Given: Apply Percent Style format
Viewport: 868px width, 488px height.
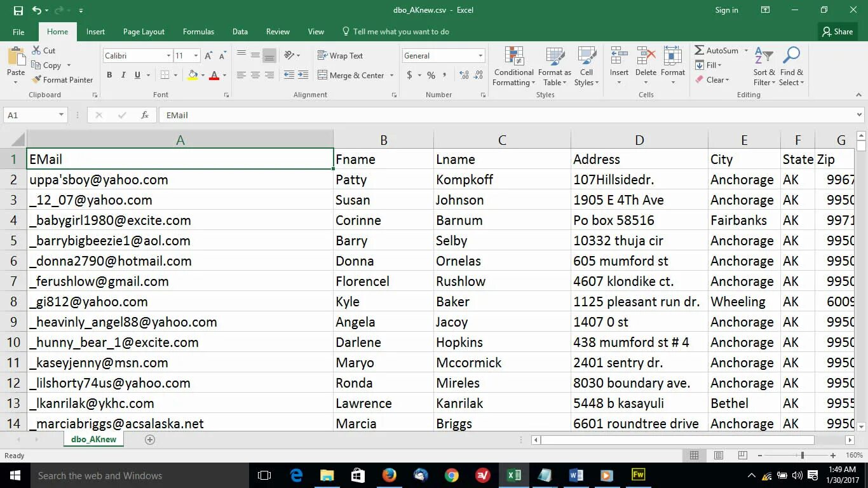Looking at the screenshot, I should click(431, 75).
